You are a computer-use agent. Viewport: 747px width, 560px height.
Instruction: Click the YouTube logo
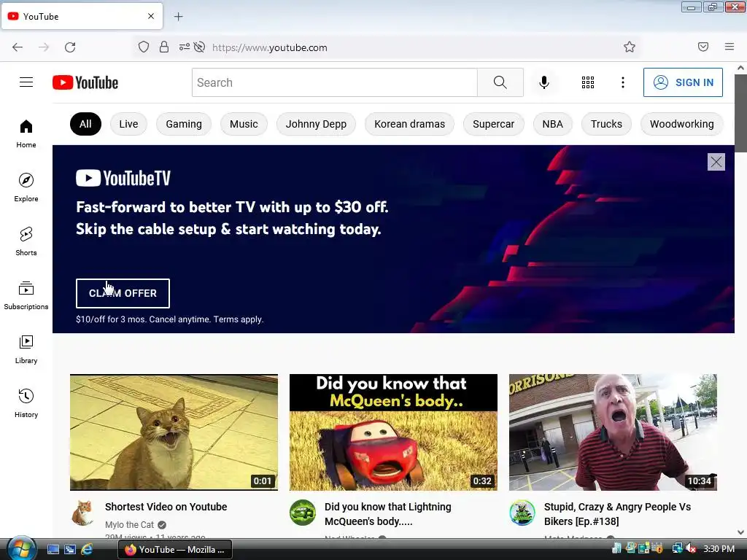pyautogui.click(x=85, y=82)
